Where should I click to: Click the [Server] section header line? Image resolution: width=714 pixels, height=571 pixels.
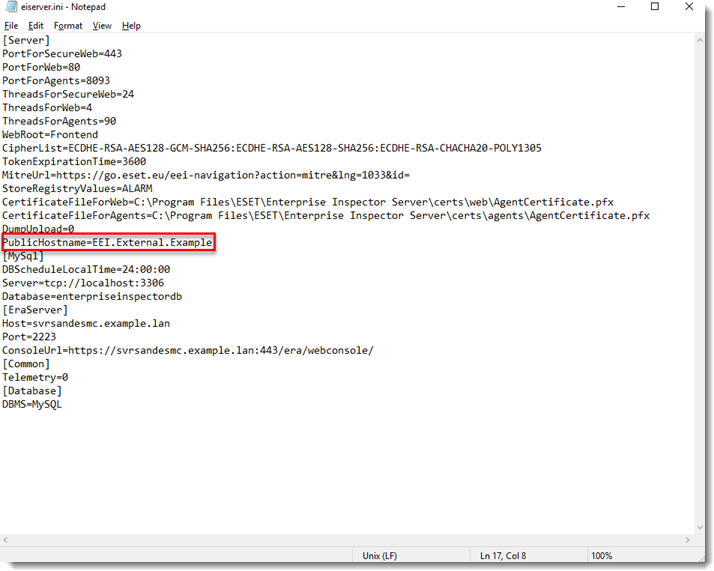26,40
